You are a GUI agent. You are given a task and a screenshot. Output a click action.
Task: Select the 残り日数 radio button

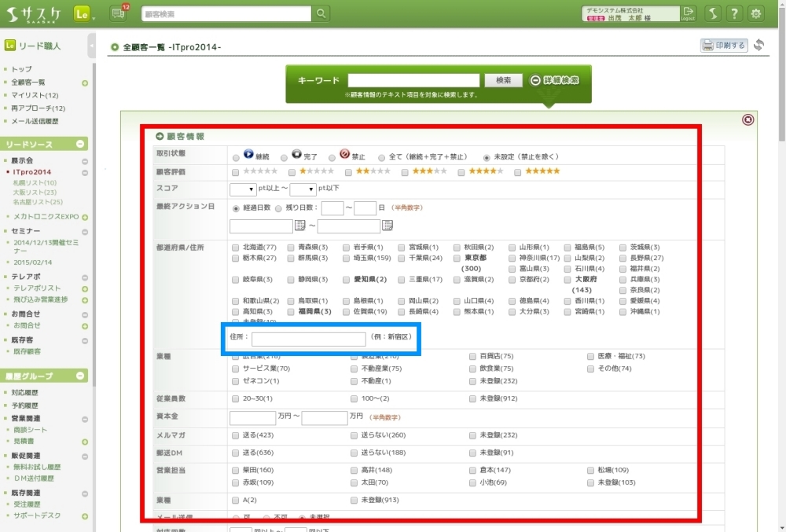point(278,208)
